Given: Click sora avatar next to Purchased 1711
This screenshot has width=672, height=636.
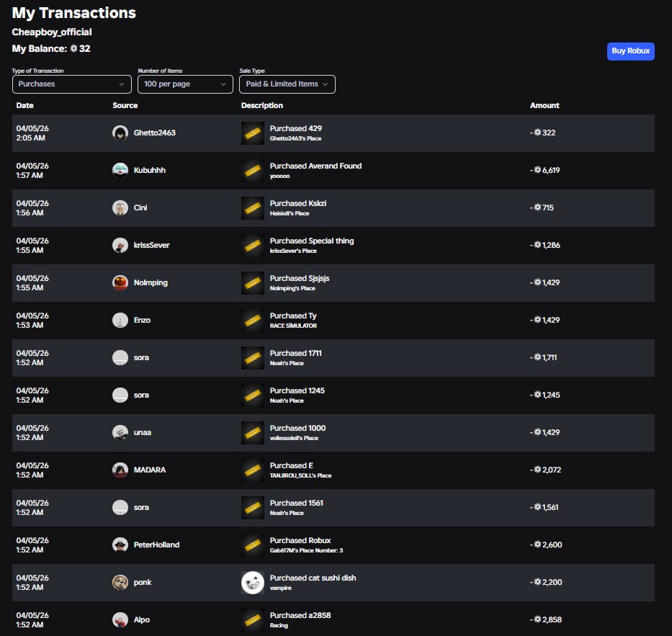Looking at the screenshot, I should 120,357.
